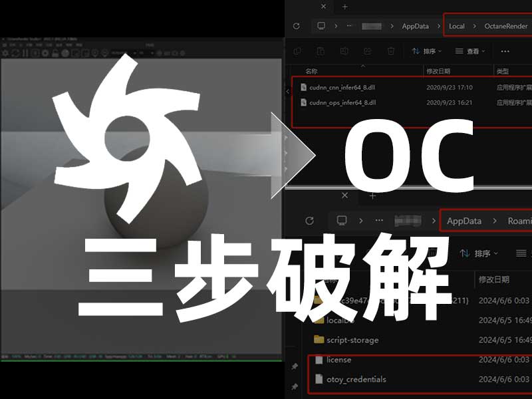Viewport: 532px width, 399px height.
Task: Expand the chevron after AppData in the breadcrumb
Action: tap(439, 25)
